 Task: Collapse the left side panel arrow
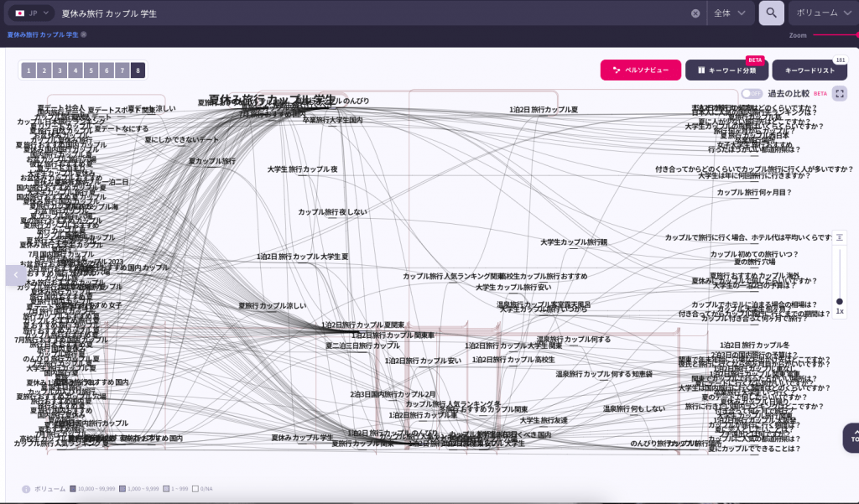(15, 275)
